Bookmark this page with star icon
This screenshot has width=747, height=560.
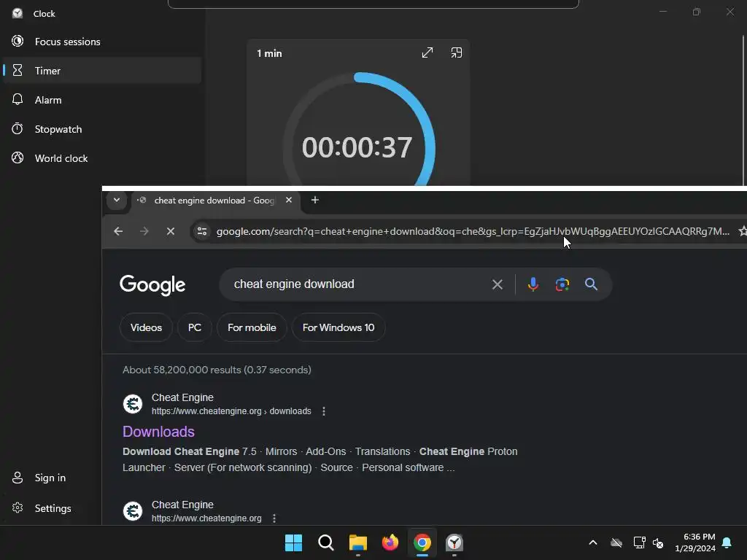click(x=742, y=231)
